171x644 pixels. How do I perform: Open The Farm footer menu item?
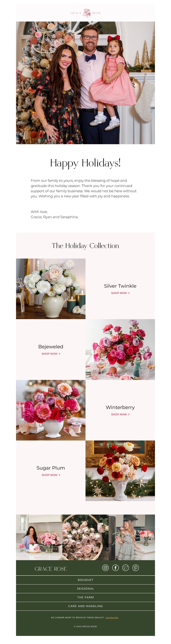[85, 597]
